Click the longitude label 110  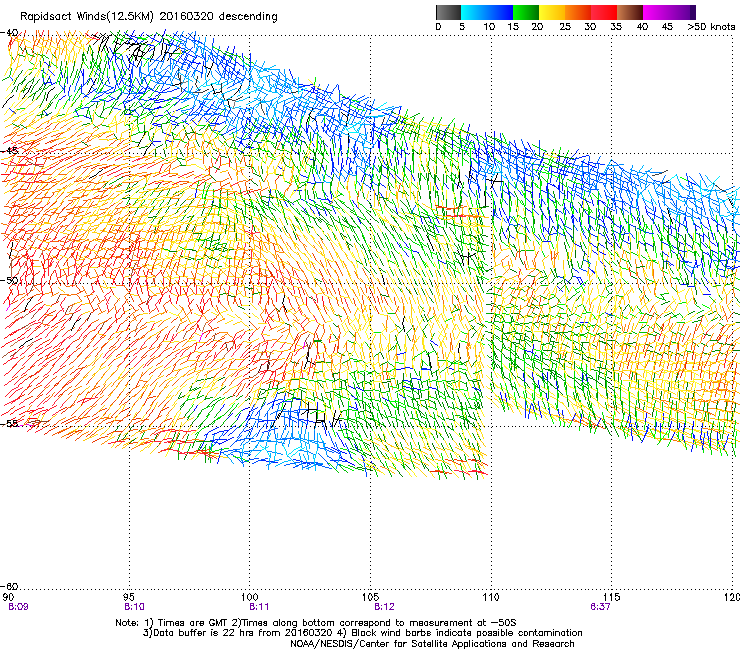(x=491, y=597)
